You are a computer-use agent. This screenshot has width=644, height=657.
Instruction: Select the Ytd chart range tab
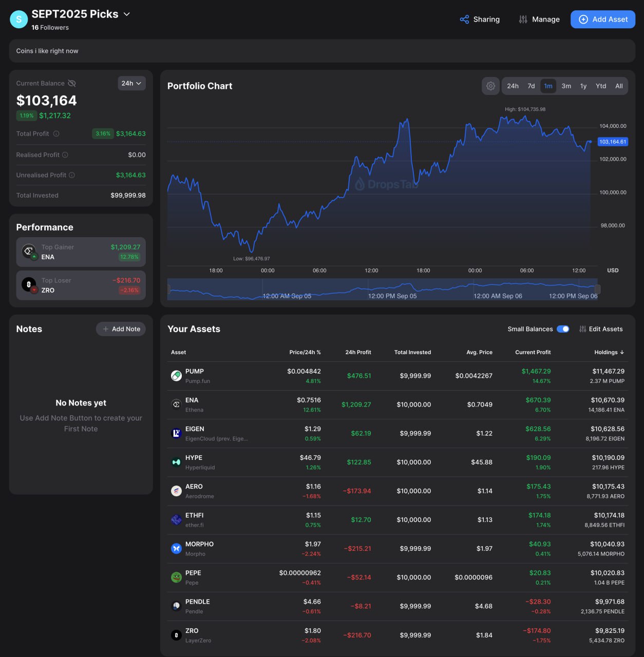601,86
